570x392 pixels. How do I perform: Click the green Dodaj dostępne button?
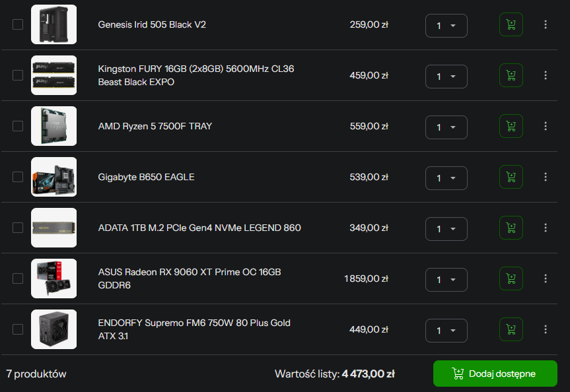tap(495, 374)
